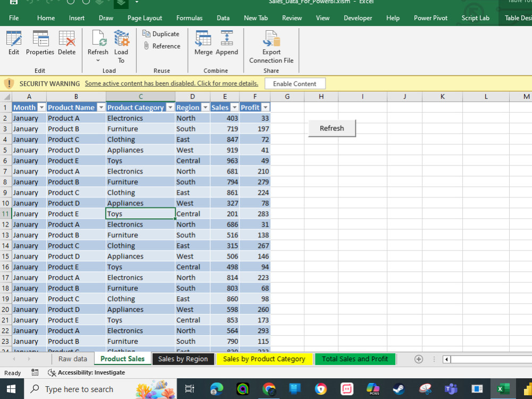
Task: Click the Merge queries icon
Action: [203, 38]
